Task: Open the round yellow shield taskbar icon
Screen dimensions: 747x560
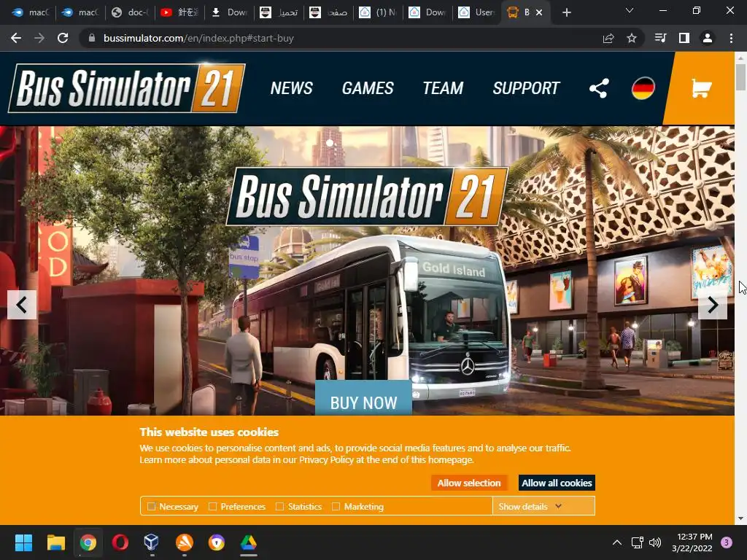Action: (x=216, y=542)
